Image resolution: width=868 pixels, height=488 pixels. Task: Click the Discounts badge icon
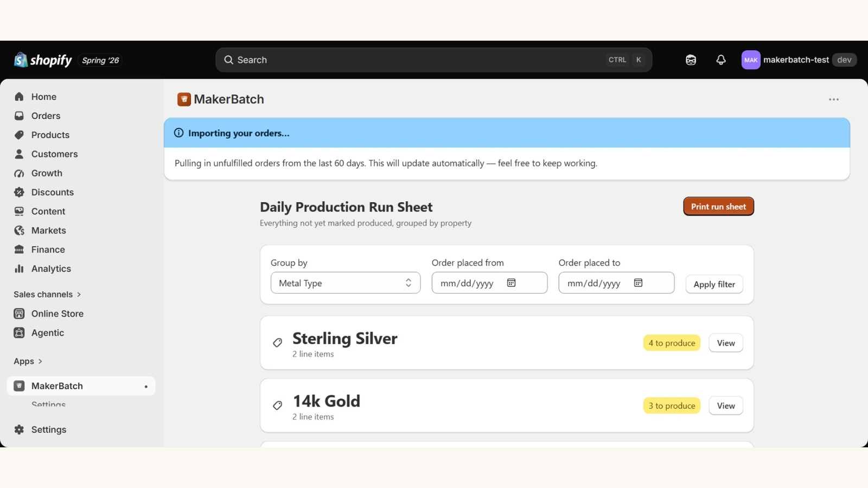coord(19,192)
